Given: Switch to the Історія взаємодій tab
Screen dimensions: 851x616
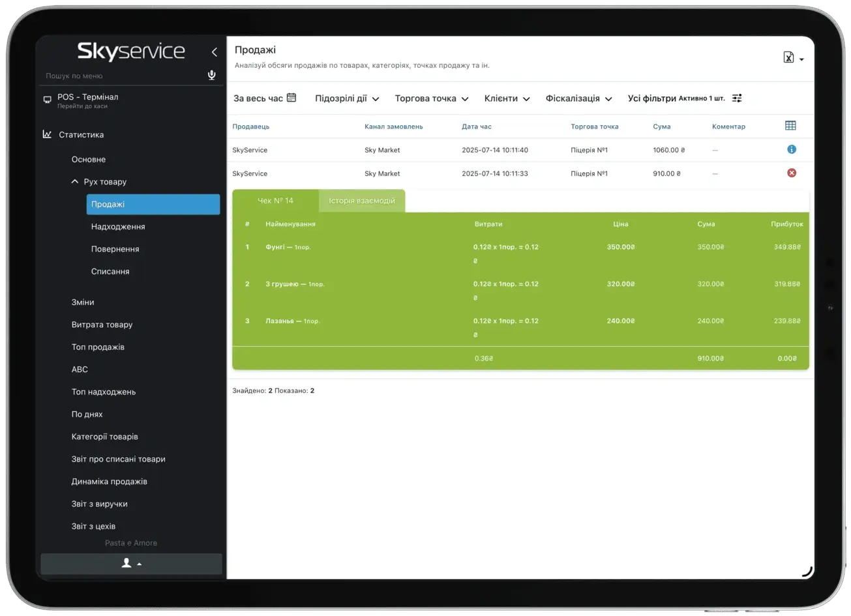Looking at the screenshot, I should [362, 201].
